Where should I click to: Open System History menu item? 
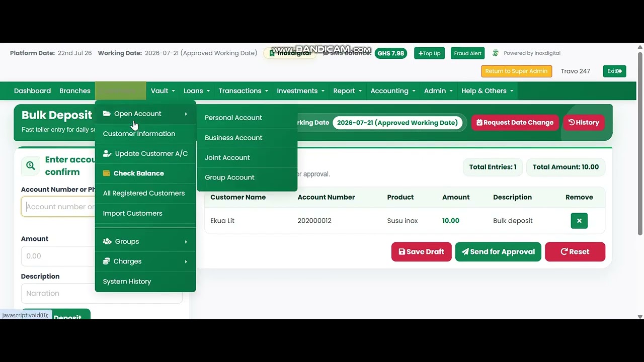(x=145, y=282)
